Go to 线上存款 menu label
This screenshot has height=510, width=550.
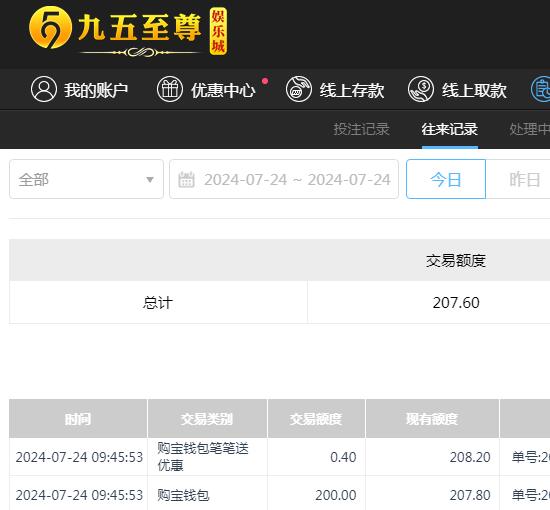pyautogui.click(x=351, y=90)
